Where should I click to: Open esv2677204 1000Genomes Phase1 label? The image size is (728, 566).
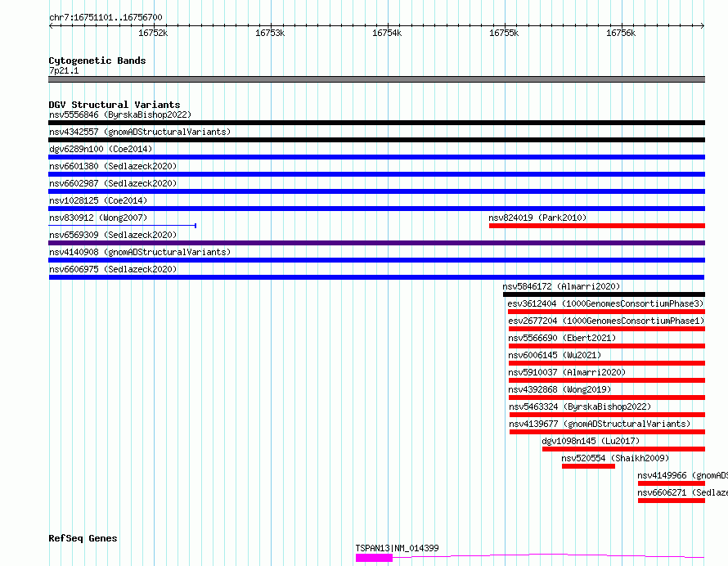(606, 321)
